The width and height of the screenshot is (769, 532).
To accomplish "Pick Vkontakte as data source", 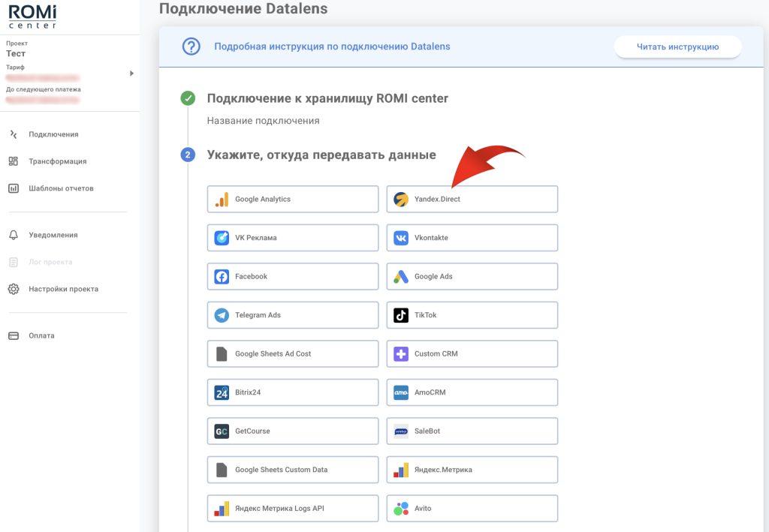I will pyautogui.click(x=472, y=238).
